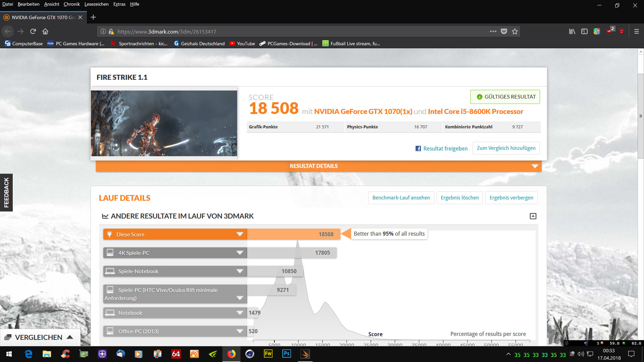Open the Firefox hamburger menu
Viewport: 644px width, 362px height.
[636, 32]
